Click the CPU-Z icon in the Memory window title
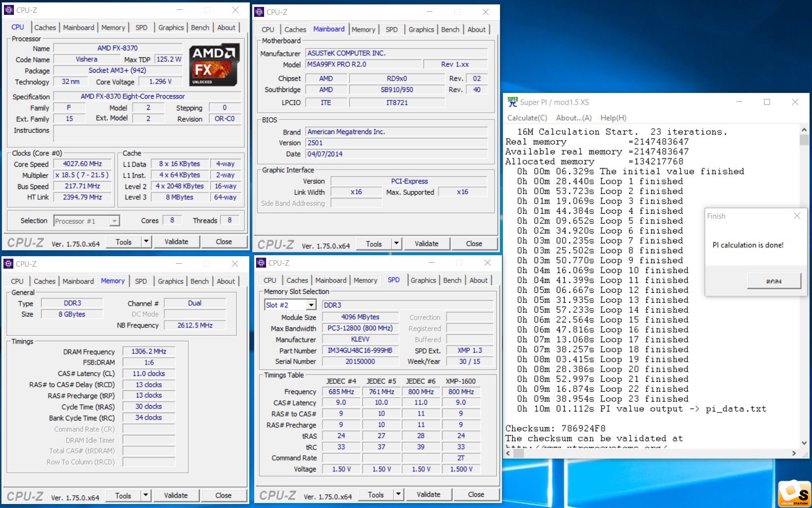 (9, 264)
